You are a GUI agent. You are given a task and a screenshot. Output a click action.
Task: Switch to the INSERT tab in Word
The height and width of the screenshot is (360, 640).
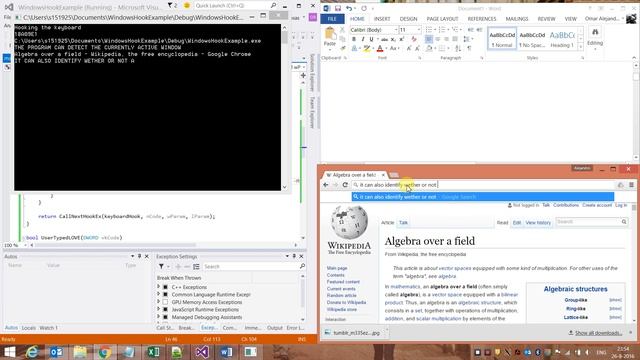point(382,19)
